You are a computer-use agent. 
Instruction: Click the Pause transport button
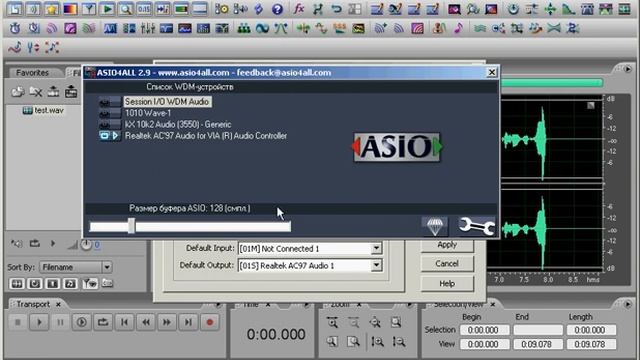[60, 322]
